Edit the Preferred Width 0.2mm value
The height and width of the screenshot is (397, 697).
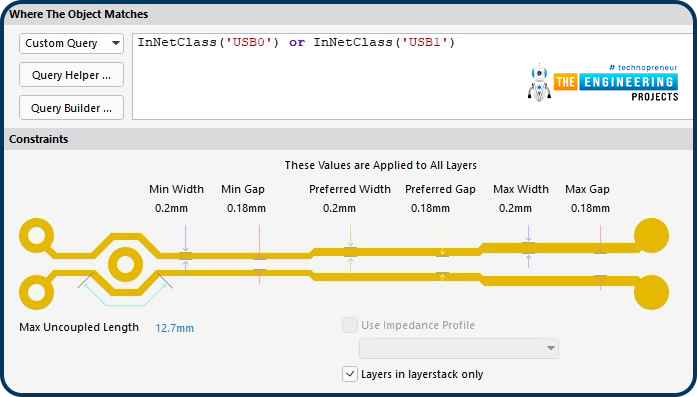(339, 208)
